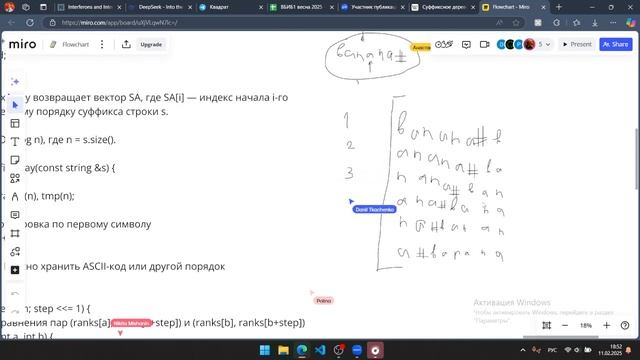Choose the Select cursor tool

(x=15, y=105)
